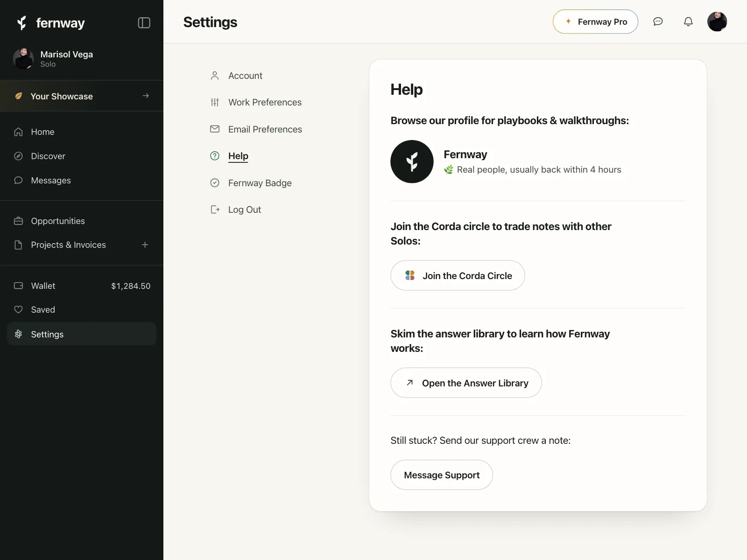The height and width of the screenshot is (560, 747).
Task: Click Email Preferences envelope icon
Action: coord(215,129)
